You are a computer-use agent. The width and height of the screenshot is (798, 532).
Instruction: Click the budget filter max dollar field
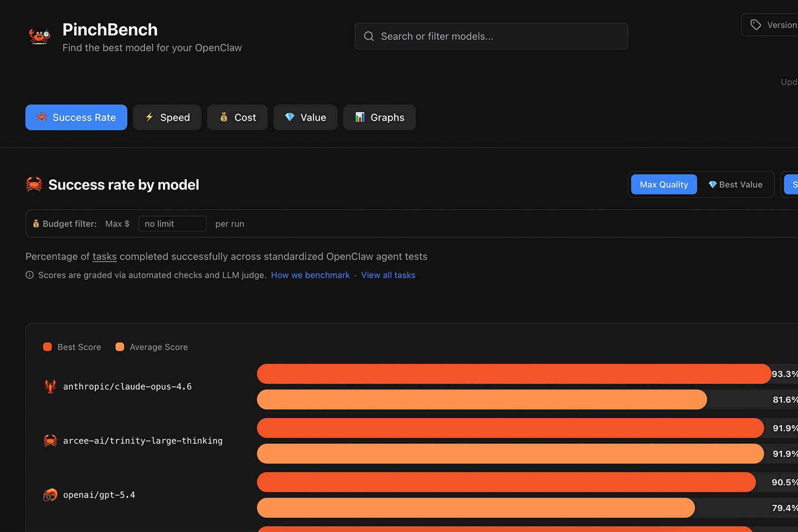point(172,224)
